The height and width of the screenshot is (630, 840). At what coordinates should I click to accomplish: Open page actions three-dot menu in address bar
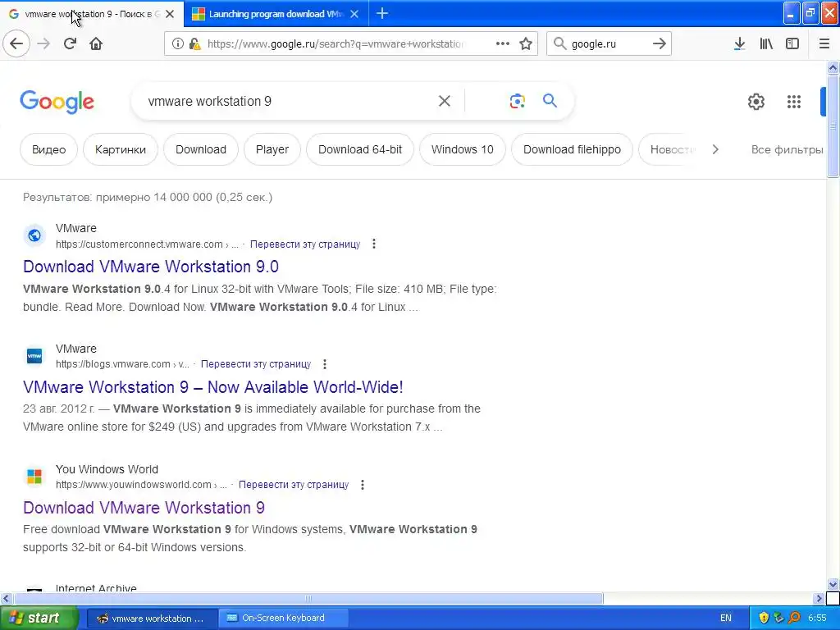coord(503,43)
